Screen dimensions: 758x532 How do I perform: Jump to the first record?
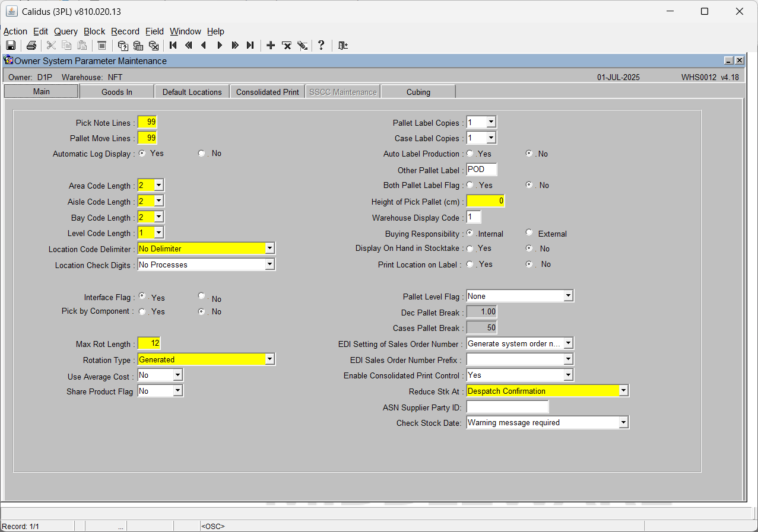coord(173,45)
